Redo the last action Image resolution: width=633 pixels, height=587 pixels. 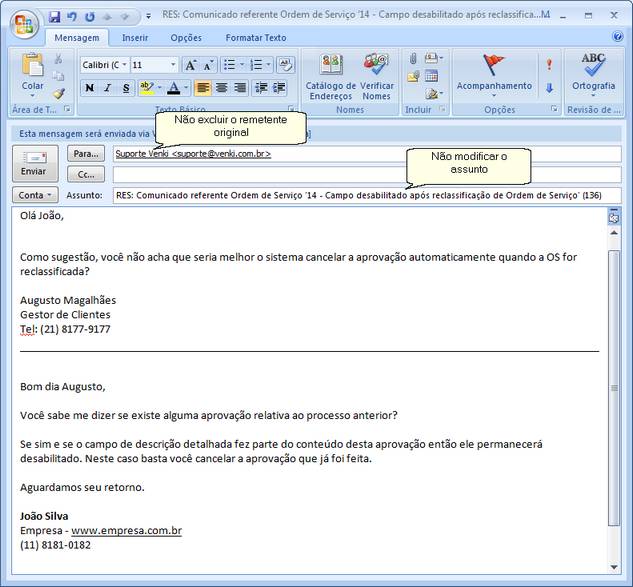pos(90,17)
